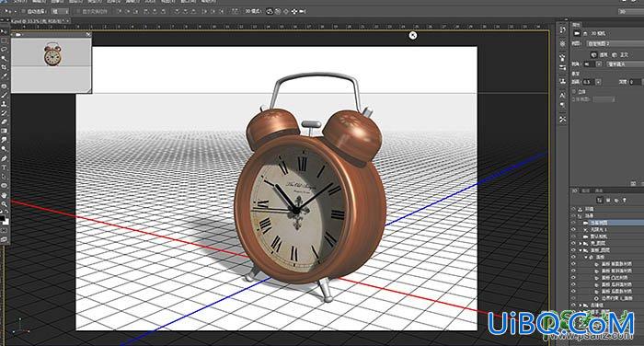Image resolution: width=644 pixels, height=346 pixels.
Task: Select the Gradient tool
Action: pyautogui.click(x=4, y=131)
